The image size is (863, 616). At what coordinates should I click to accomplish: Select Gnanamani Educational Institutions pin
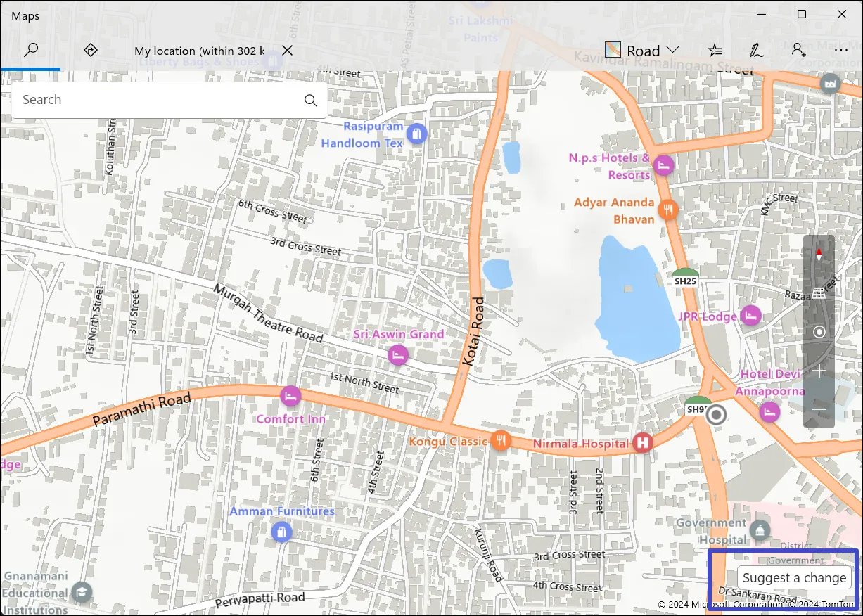pyautogui.click(x=82, y=592)
